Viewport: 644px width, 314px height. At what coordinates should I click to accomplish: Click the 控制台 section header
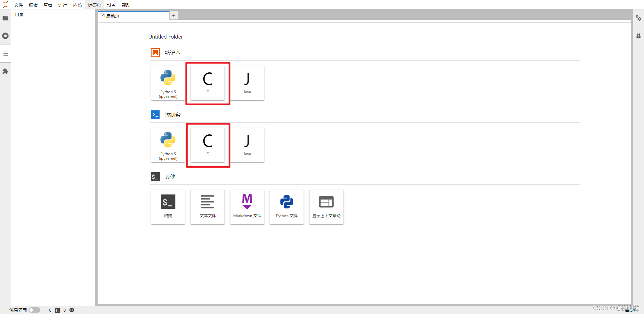173,115
